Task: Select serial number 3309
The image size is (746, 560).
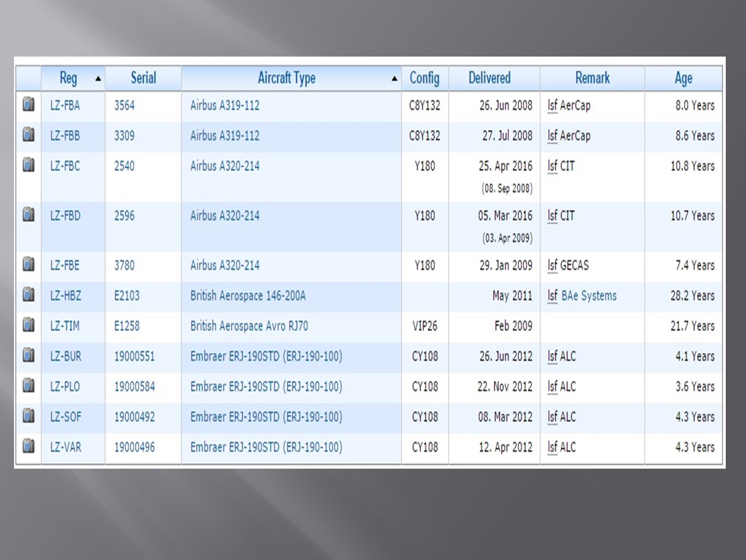Action: tap(125, 136)
